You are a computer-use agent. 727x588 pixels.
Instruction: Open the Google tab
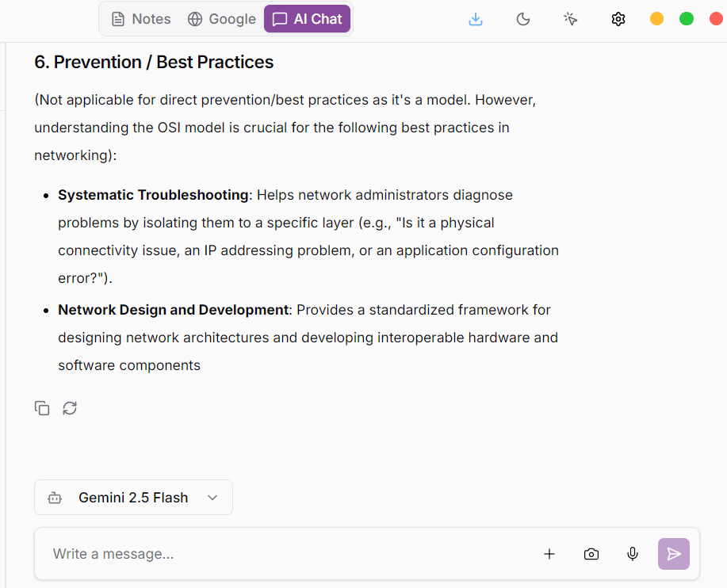coord(221,19)
